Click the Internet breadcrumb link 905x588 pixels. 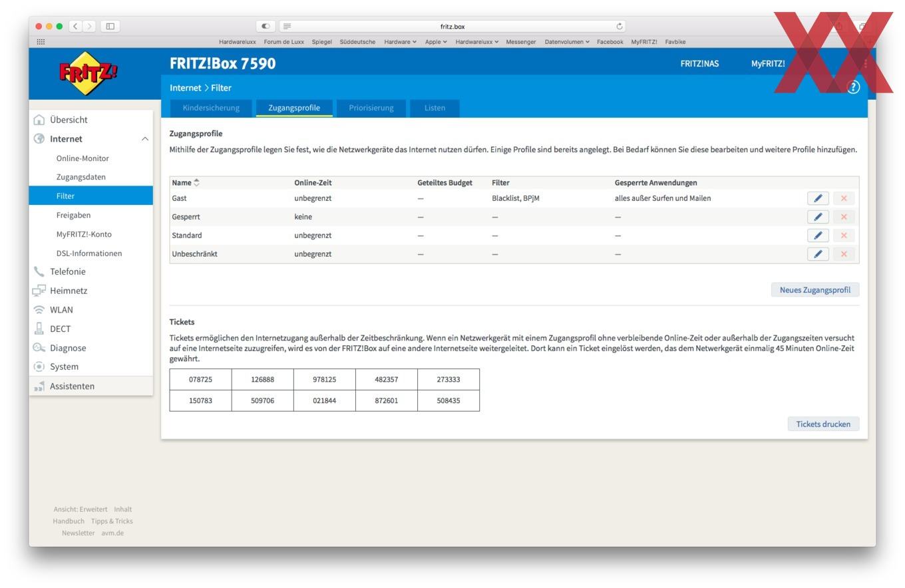coord(185,88)
